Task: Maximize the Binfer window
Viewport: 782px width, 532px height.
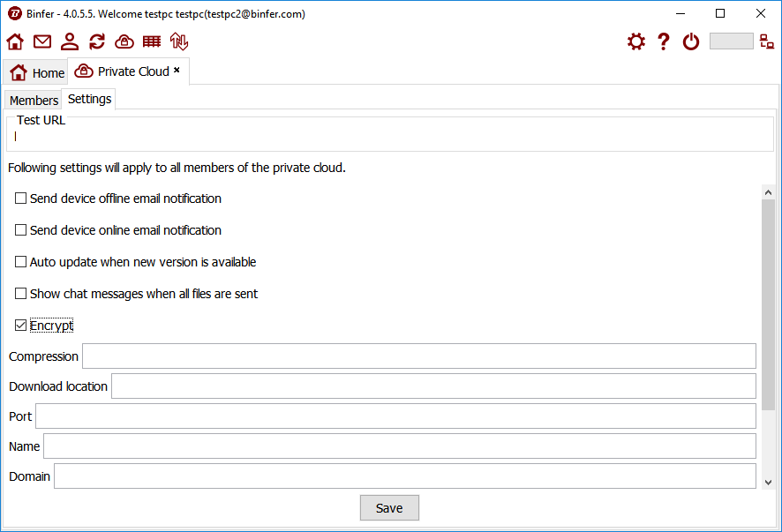Action: [x=720, y=13]
